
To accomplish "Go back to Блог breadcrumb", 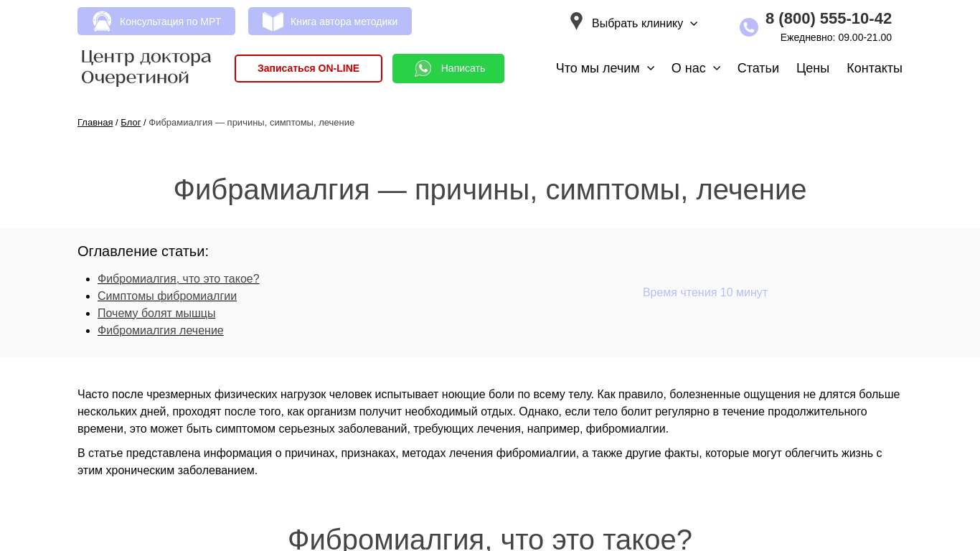I will (x=131, y=123).
